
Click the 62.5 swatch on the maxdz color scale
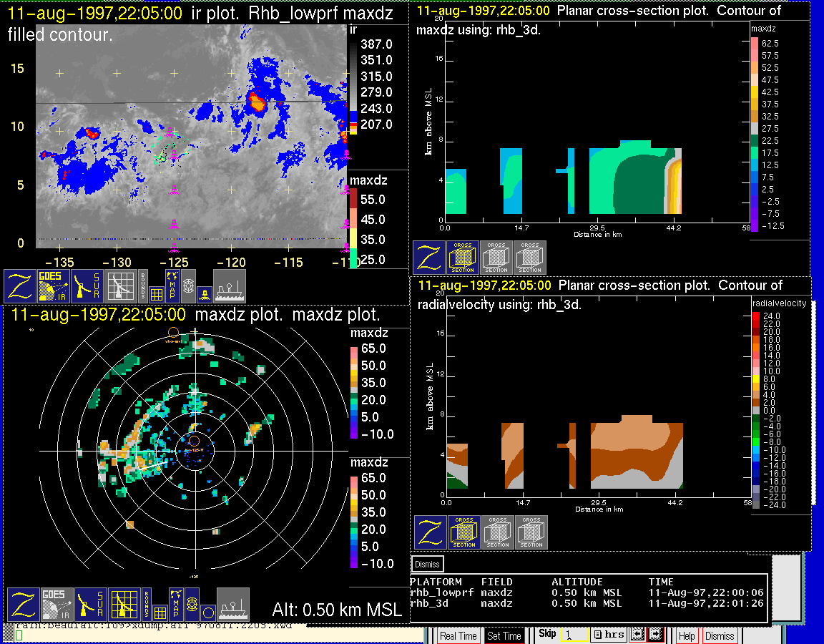coord(754,43)
